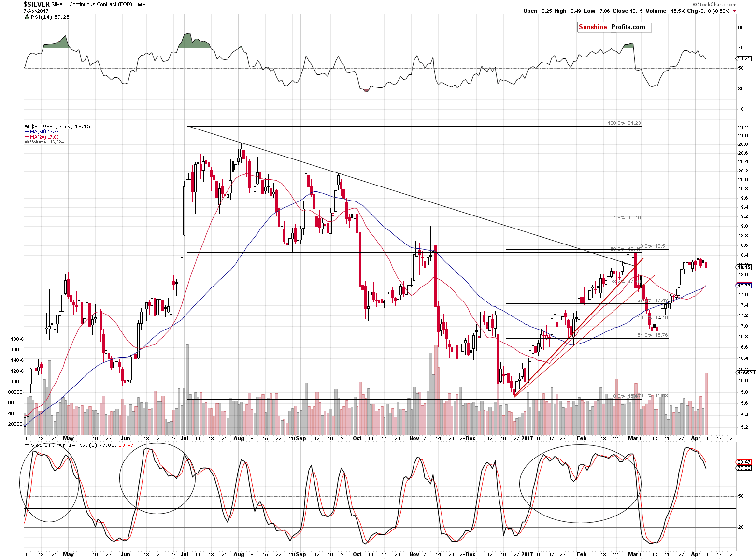756x559 pixels.
Task: Click the 83.47 stochastic %D value tag
Action: (x=744, y=462)
